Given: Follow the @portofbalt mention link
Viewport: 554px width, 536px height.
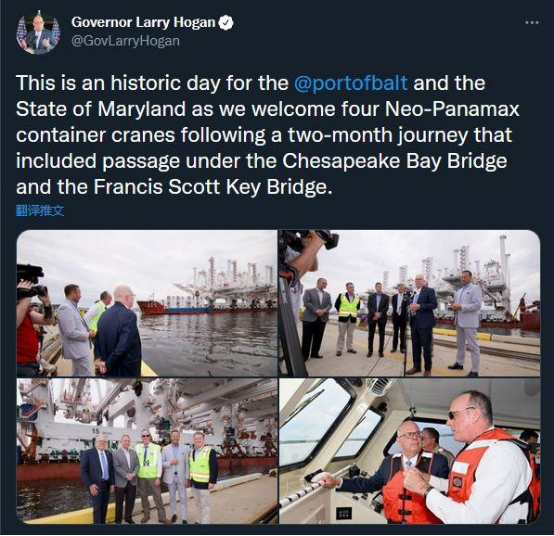Looking at the screenshot, I should click(350, 83).
